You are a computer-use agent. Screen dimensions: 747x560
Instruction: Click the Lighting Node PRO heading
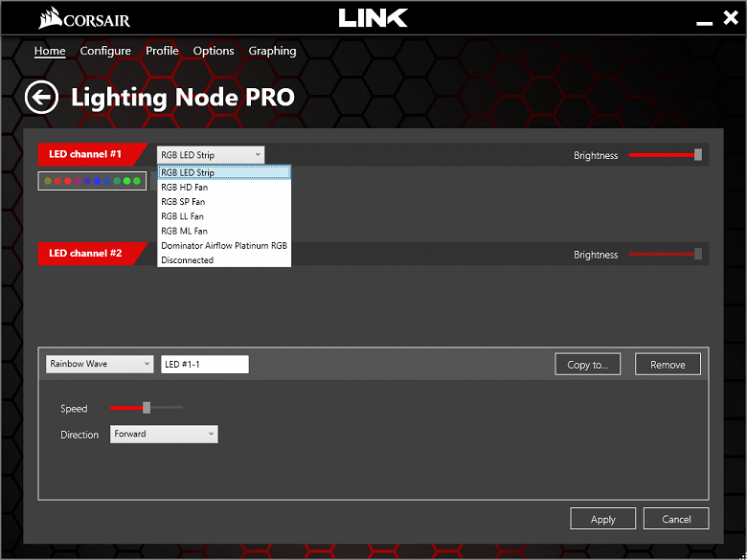(183, 98)
